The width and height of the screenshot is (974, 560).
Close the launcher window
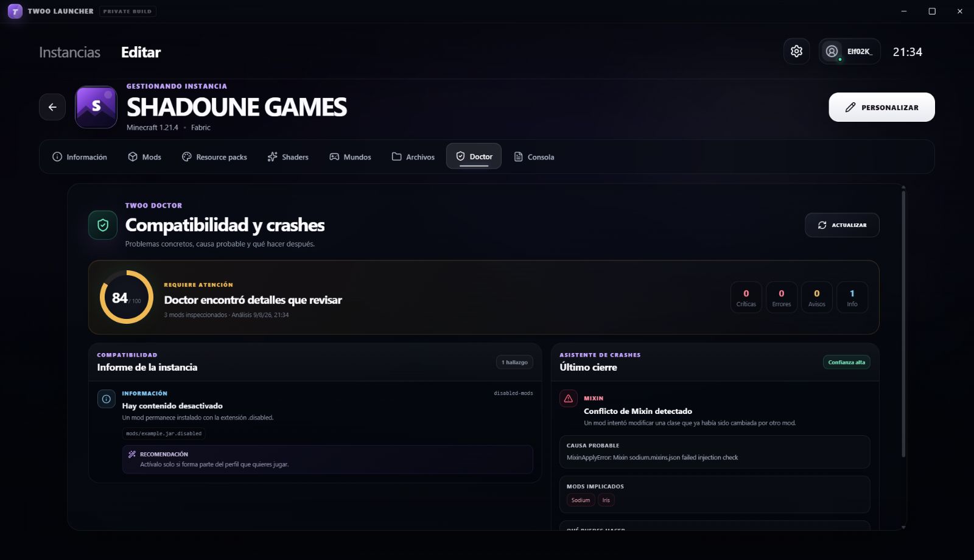(960, 11)
